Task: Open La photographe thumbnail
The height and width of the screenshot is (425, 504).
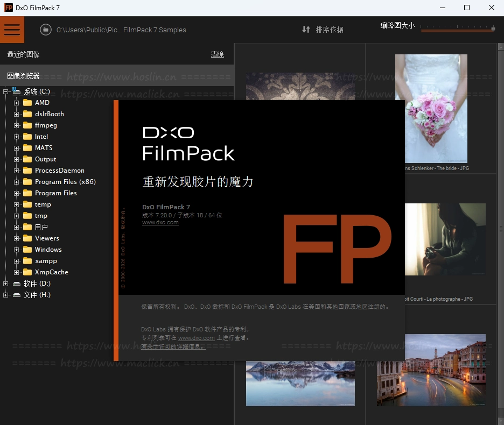Action: (445, 239)
